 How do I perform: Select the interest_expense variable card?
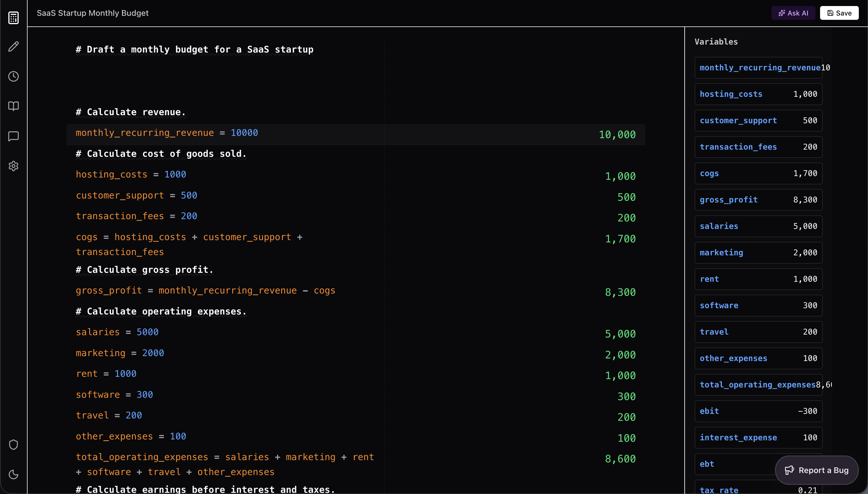coord(758,438)
